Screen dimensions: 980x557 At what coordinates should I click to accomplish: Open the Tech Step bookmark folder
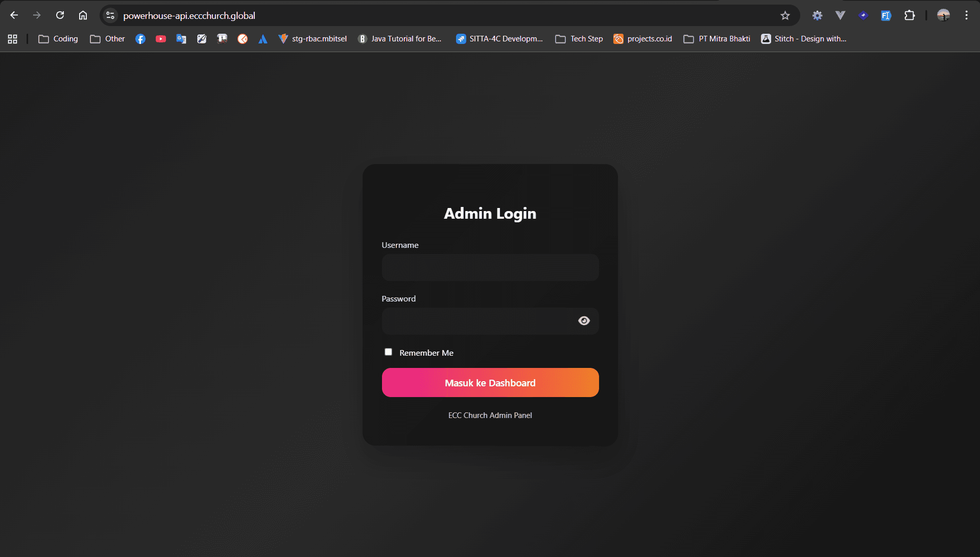click(x=579, y=38)
